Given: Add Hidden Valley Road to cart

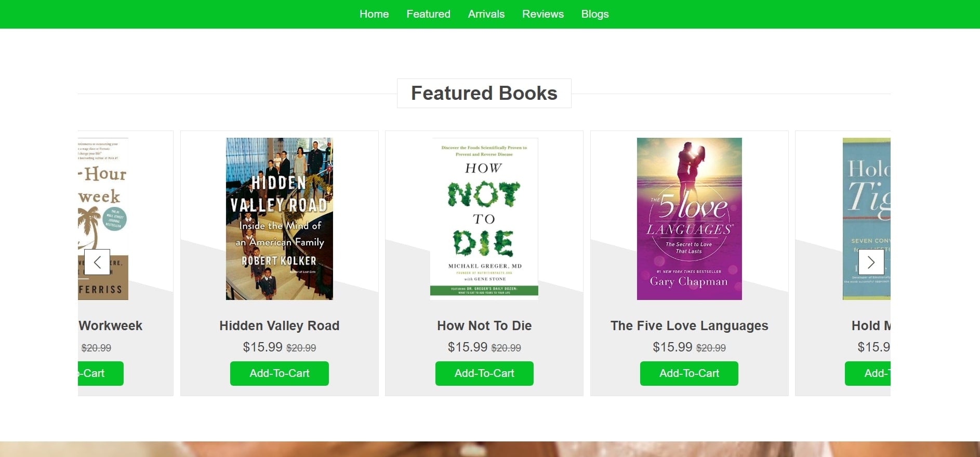Looking at the screenshot, I should (x=279, y=373).
